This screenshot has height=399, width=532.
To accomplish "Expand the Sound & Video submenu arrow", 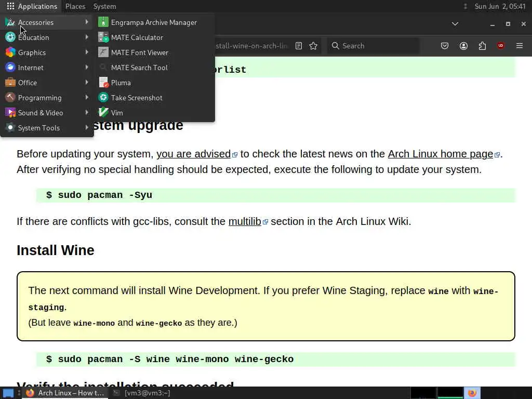I will 87,112.
